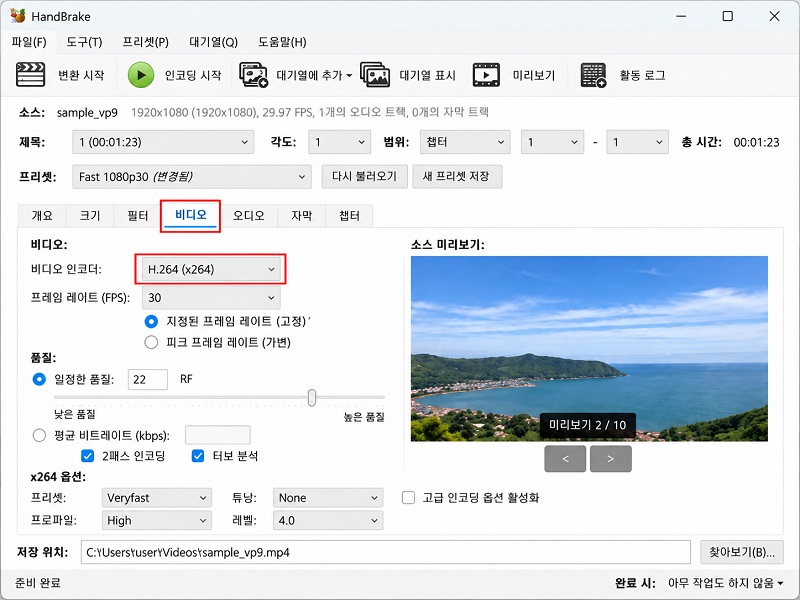Select the 비디오 tab
Screen dimensions: 800x600
tap(190, 215)
